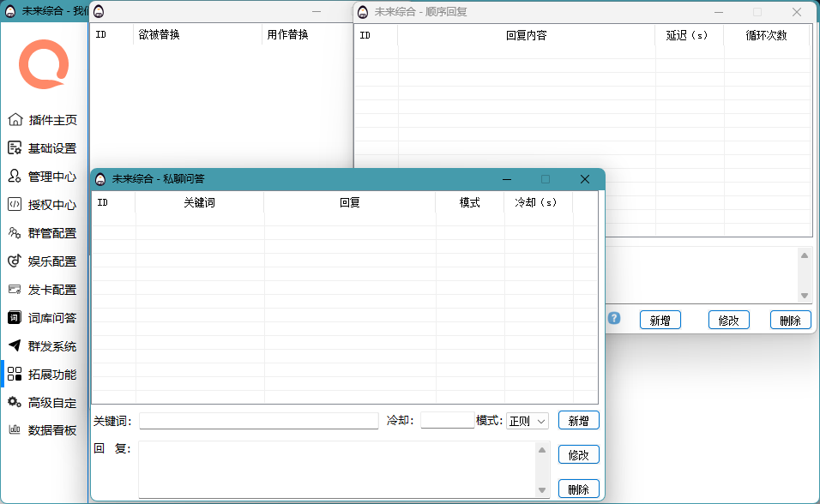Open 管理中心 user icon

15,177
